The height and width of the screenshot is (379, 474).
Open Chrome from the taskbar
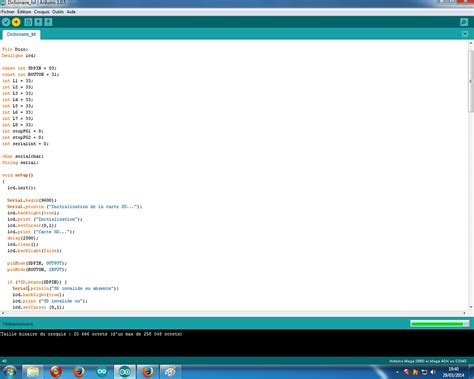point(56,372)
